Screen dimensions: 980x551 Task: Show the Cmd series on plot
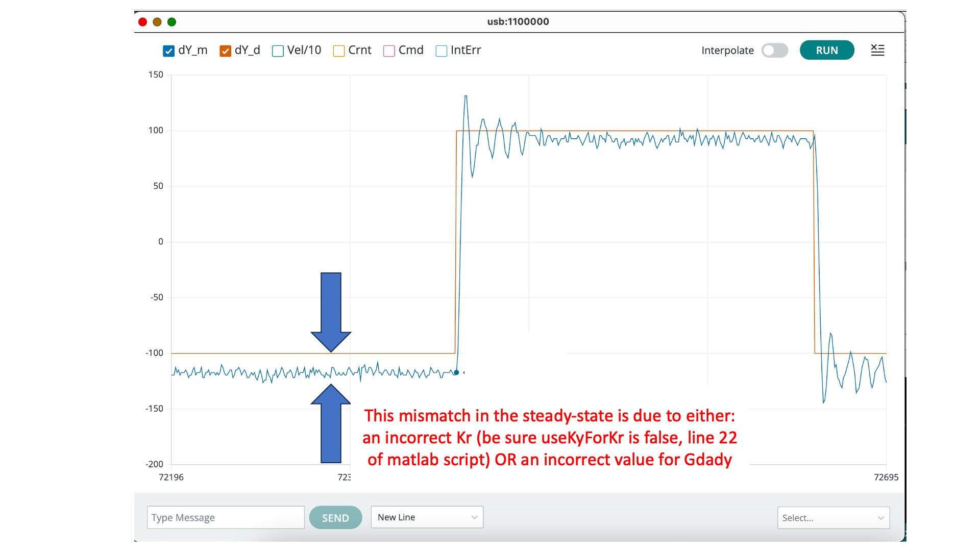tap(389, 51)
